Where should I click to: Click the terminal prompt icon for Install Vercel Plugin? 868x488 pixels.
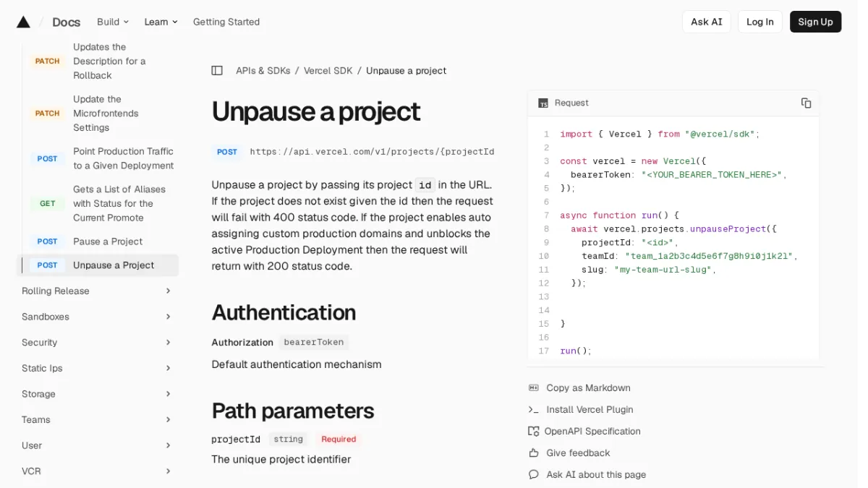tap(534, 409)
